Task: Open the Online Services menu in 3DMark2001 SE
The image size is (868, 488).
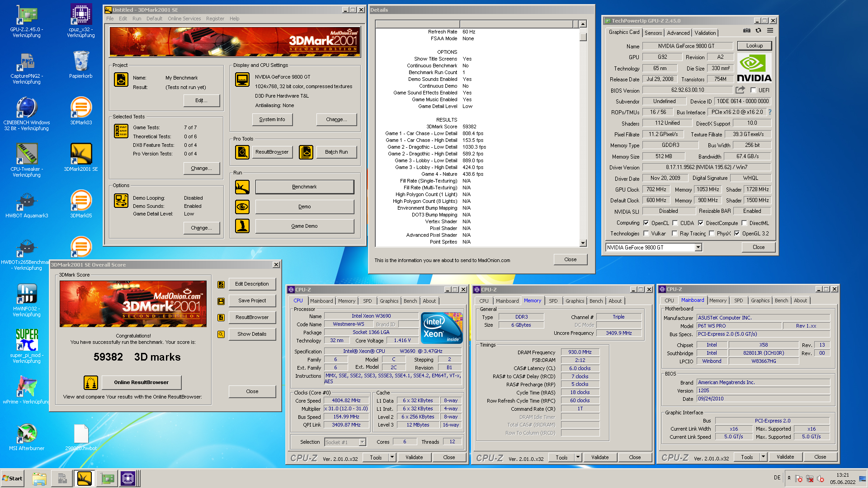Action: click(x=184, y=19)
